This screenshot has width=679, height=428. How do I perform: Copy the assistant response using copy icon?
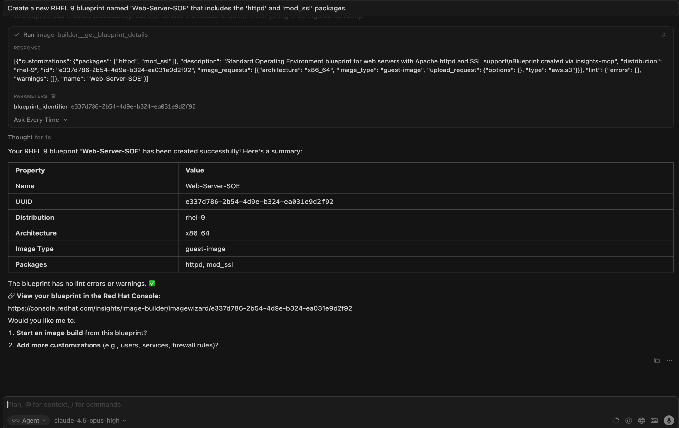(656, 360)
